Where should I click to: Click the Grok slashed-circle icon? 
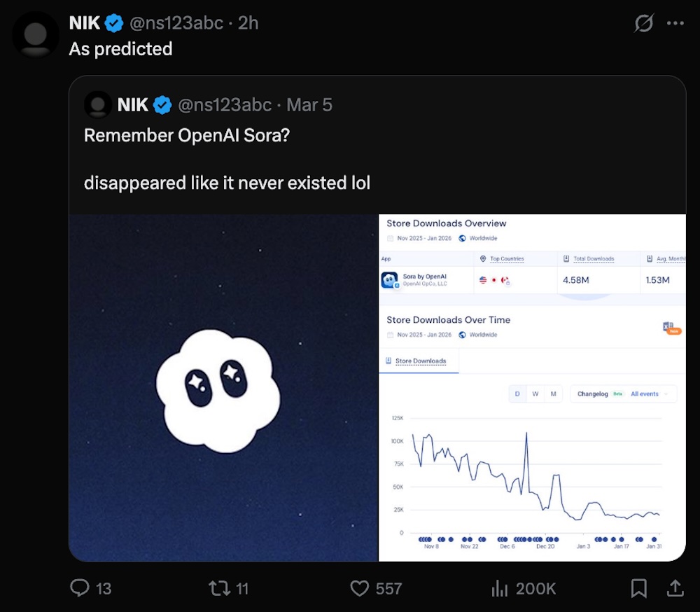[643, 24]
